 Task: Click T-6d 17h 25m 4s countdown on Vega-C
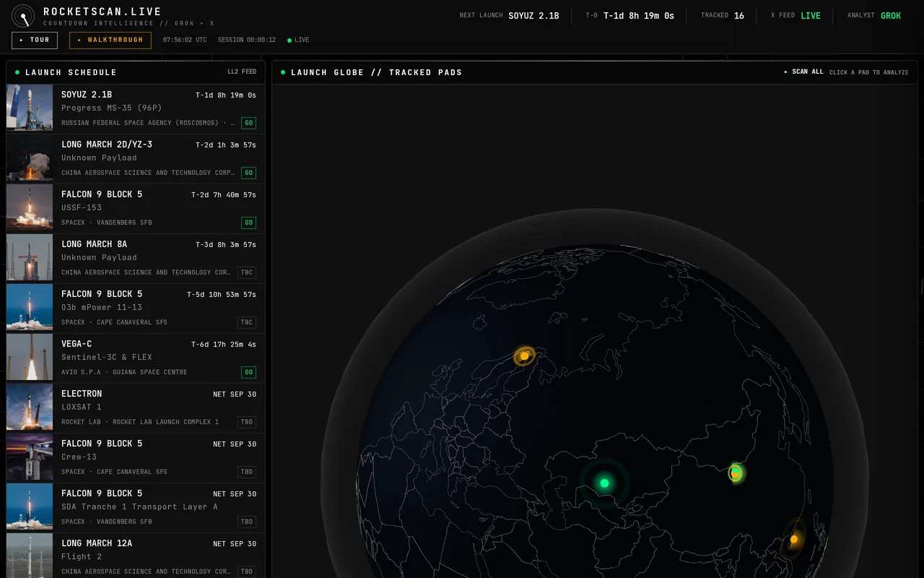[x=224, y=345]
